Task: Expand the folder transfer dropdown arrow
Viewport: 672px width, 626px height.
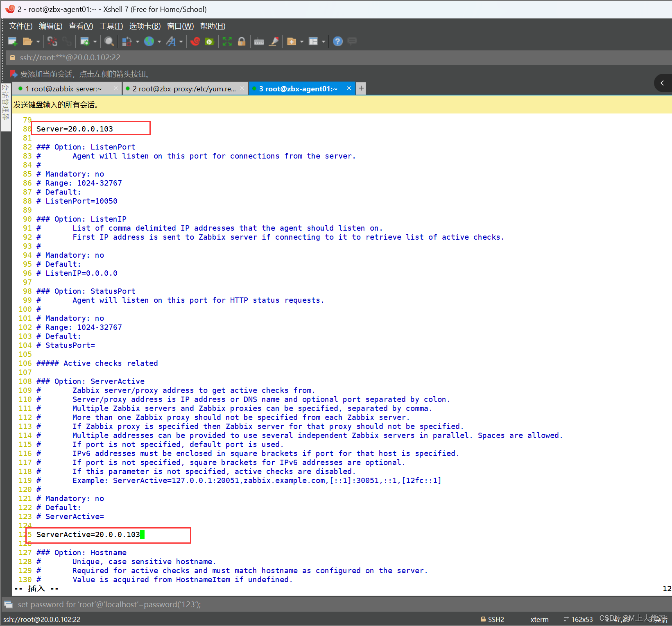Action: click(302, 41)
